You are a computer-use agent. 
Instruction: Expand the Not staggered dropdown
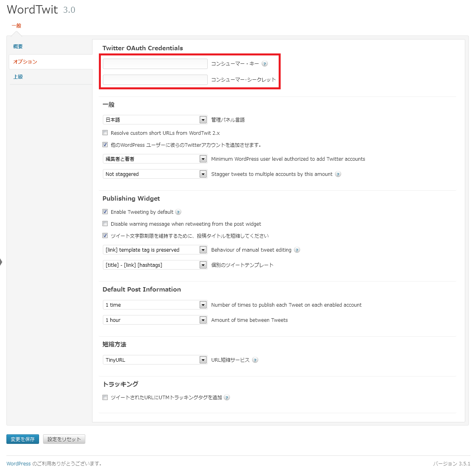pos(155,174)
